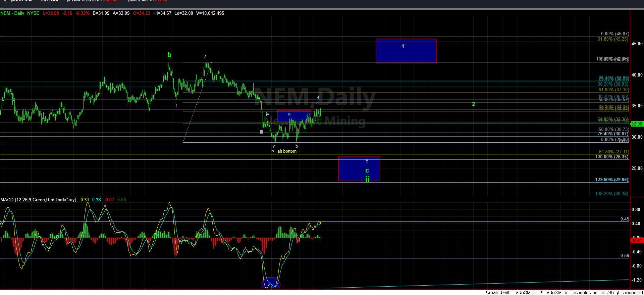Click the last price L=32.00 in header

51,13
